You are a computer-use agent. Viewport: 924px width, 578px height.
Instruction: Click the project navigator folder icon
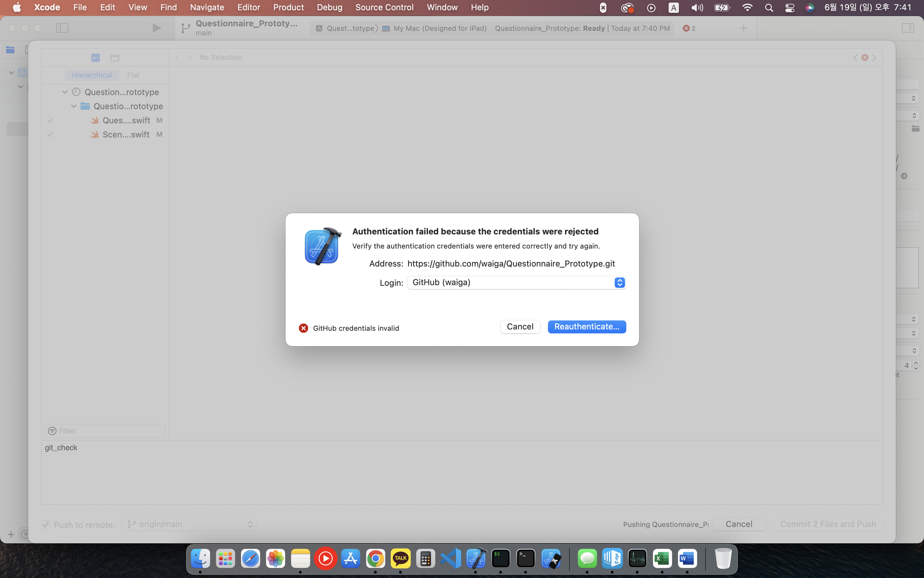tap(10, 50)
